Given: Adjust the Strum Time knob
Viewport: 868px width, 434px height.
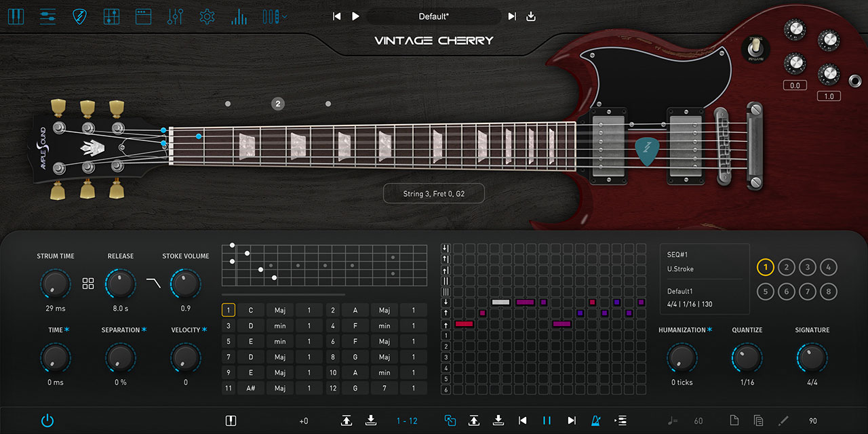Looking at the screenshot, I should 56,285.
